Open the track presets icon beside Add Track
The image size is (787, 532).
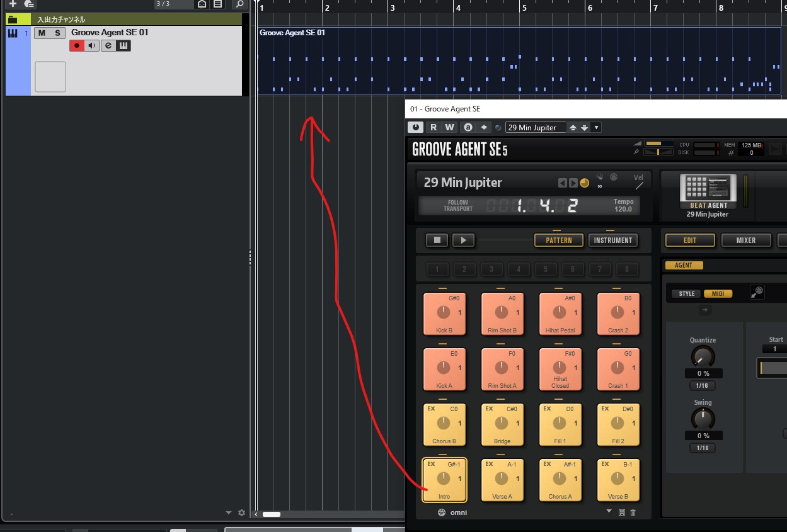tap(28, 4)
